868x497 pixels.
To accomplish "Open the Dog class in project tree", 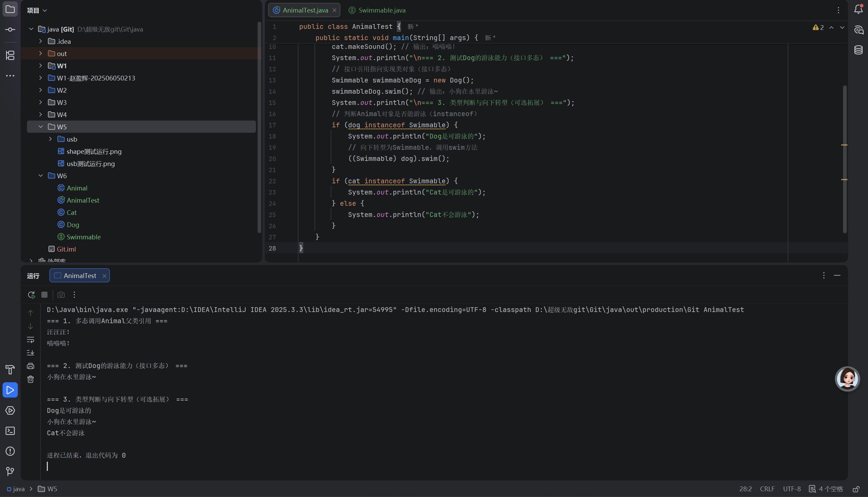I will pyautogui.click(x=73, y=225).
